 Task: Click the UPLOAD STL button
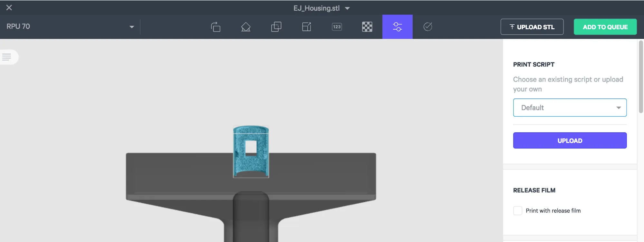click(x=532, y=27)
